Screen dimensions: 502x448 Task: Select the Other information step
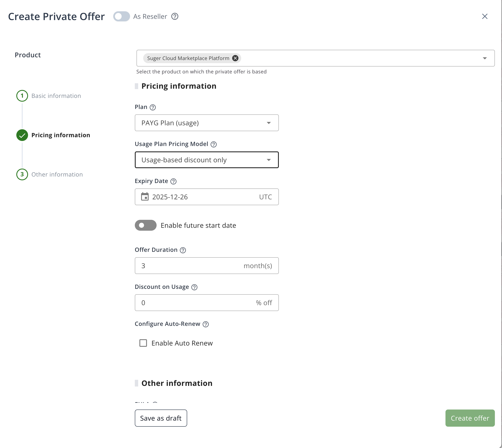pyautogui.click(x=57, y=174)
